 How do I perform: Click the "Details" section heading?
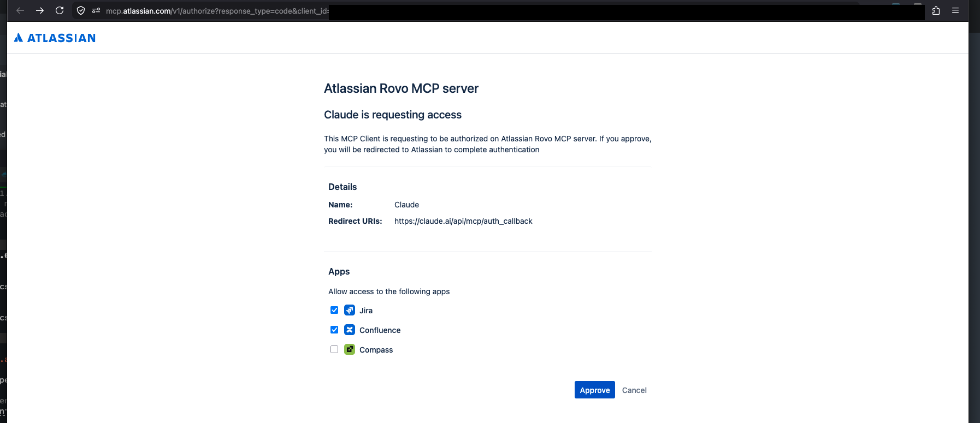[x=343, y=187]
